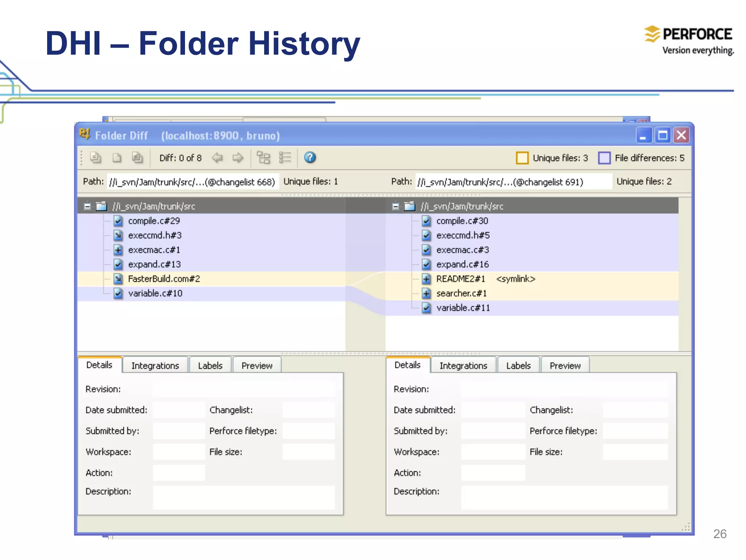This screenshot has width=746, height=560.
Task: Open left Preview tab
Action: [x=257, y=365]
